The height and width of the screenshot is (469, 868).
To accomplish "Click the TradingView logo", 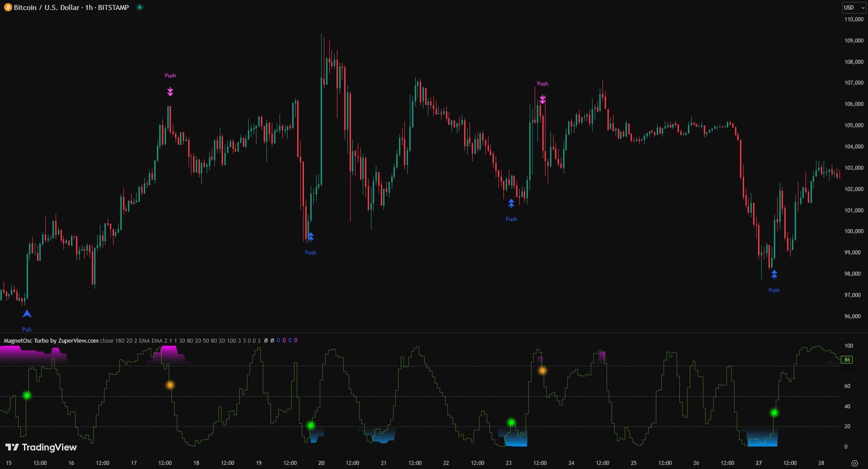I will [x=41, y=447].
